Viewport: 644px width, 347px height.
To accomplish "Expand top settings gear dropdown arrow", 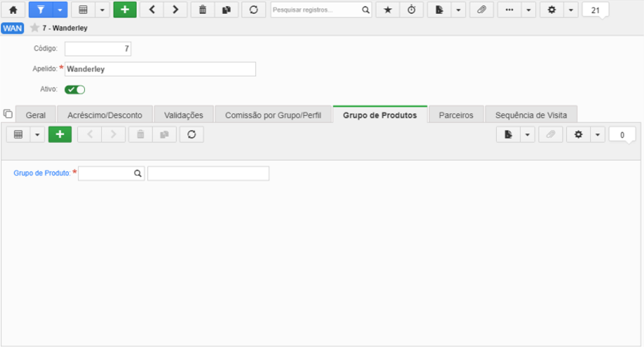I will [x=571, y=10].
